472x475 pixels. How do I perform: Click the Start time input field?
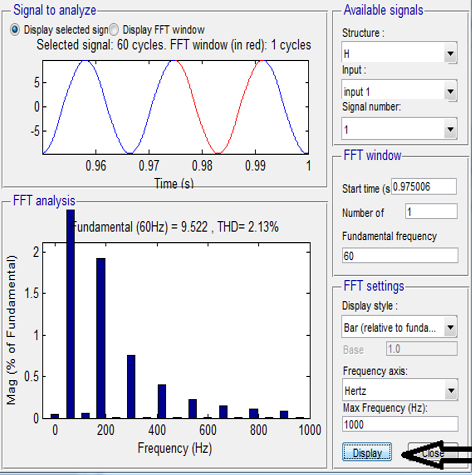click(424, 187)
